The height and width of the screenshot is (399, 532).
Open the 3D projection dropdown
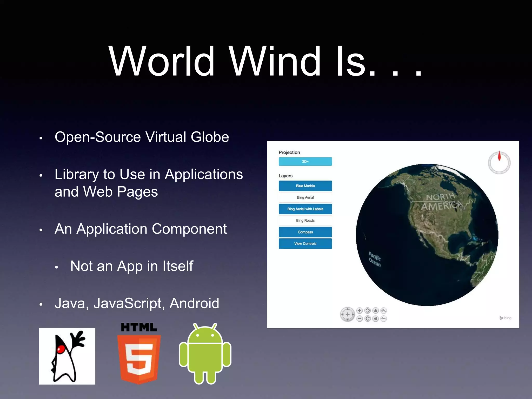(305, 162)
